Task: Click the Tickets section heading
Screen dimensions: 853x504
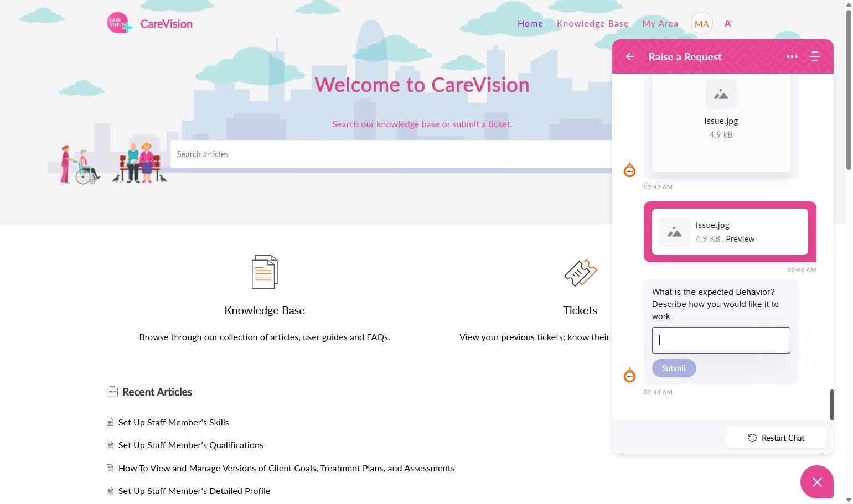Action: (580, 310)
